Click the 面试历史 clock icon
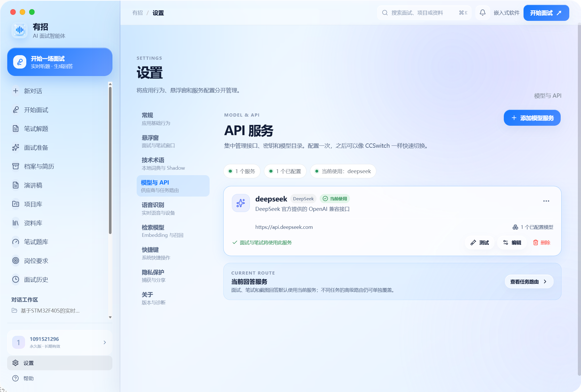The width and height of the screenshot is (581, 392). coord(16,279)
